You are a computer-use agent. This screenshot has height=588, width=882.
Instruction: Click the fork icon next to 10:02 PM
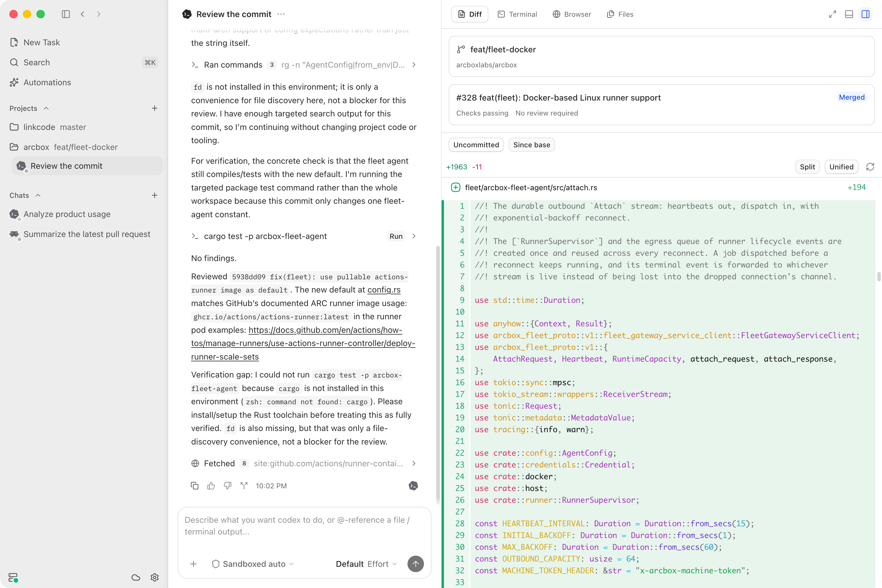click(244, 486)
